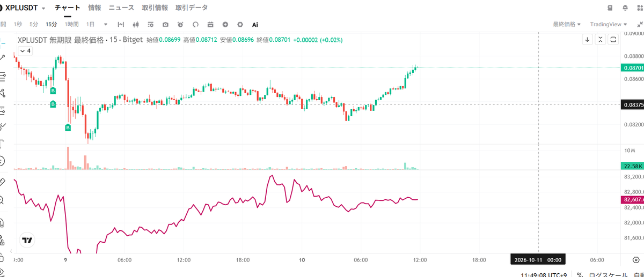
Task: Open the 情報 tab
Action: tap(94, 8)
